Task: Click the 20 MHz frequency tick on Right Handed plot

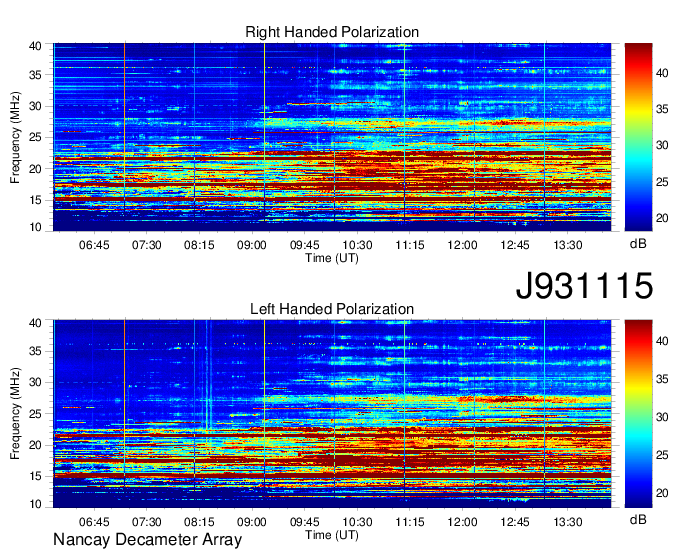Action: pos(36,169)
